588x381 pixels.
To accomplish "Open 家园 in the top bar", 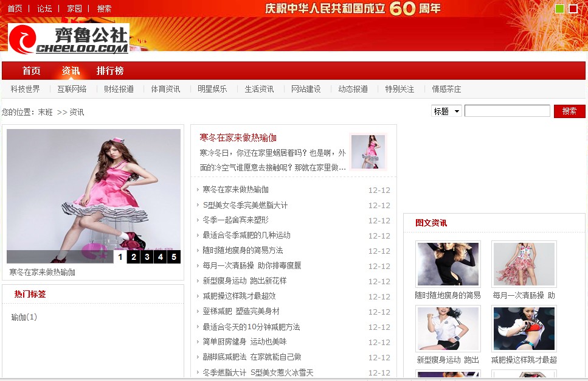I will pyautogui.click(x=74, y=9).
